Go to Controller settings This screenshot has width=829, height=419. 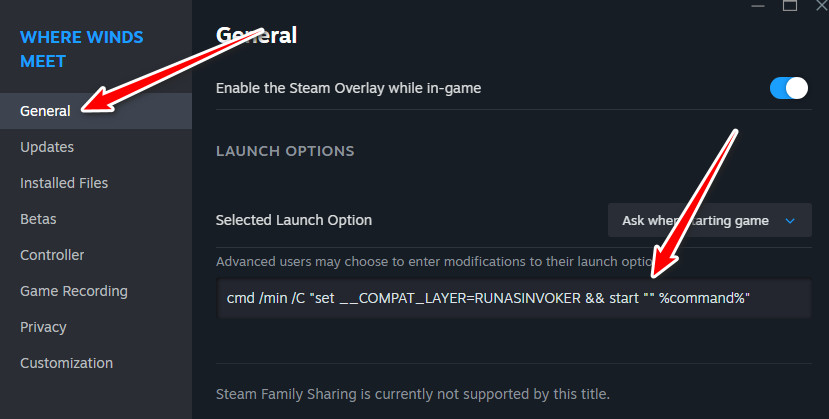click(52, 255)
